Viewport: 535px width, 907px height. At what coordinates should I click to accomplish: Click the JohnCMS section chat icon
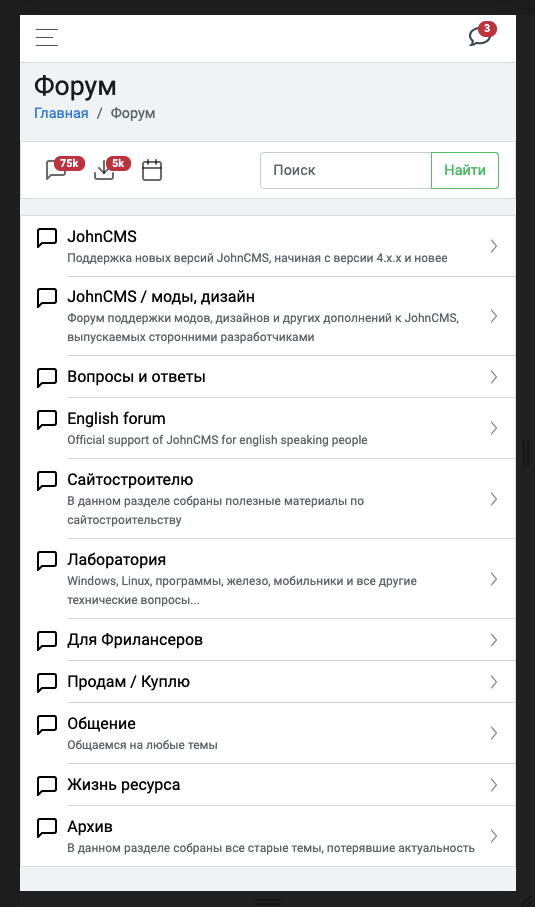pyautogui.click(x=47, y=237)
